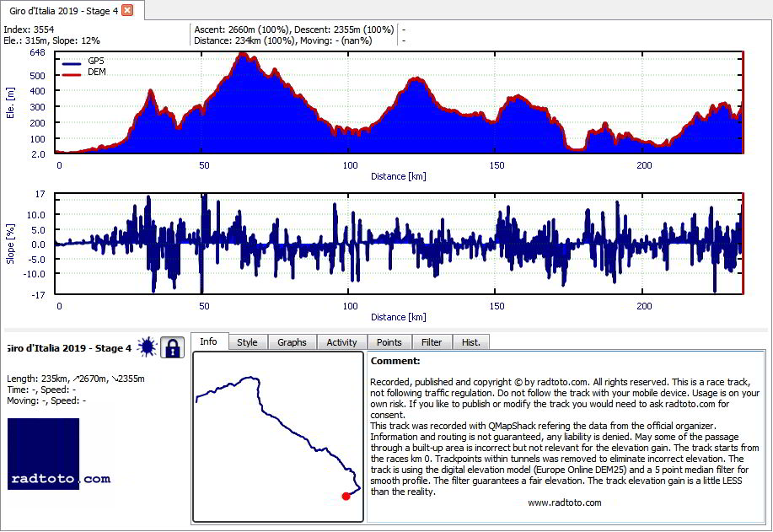The width and height of the screenshot is (773, 532).
Task: Close the Giro d'Italia 2019 Stage 4 tab
Action: (x=127, y=10)
